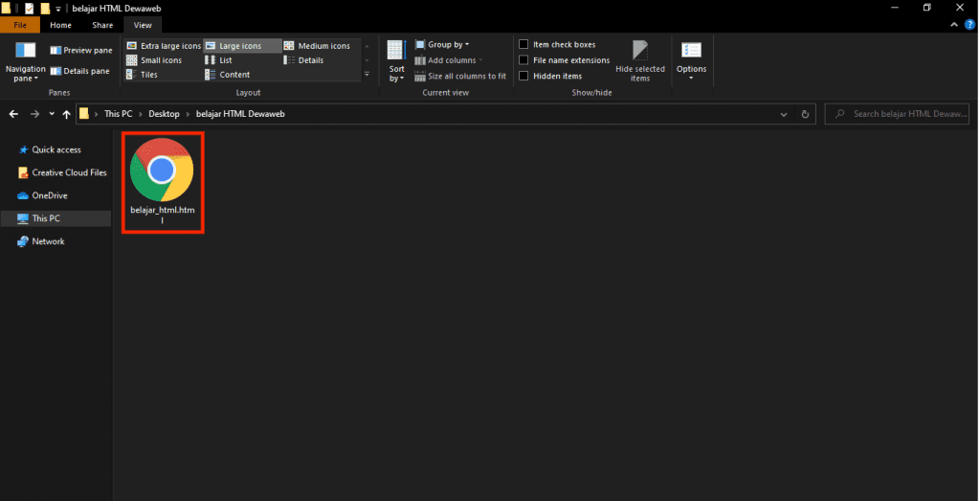The width and height of the screenshot is (980, 501).
Task: Select the View tab
Action: coord(143,25)
